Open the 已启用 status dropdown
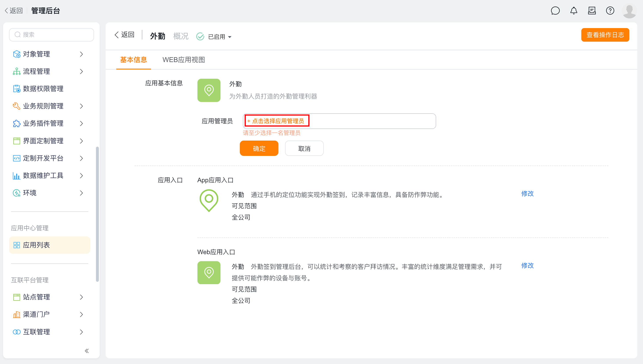This screenshot has width=643, height=364. [214, 37]
